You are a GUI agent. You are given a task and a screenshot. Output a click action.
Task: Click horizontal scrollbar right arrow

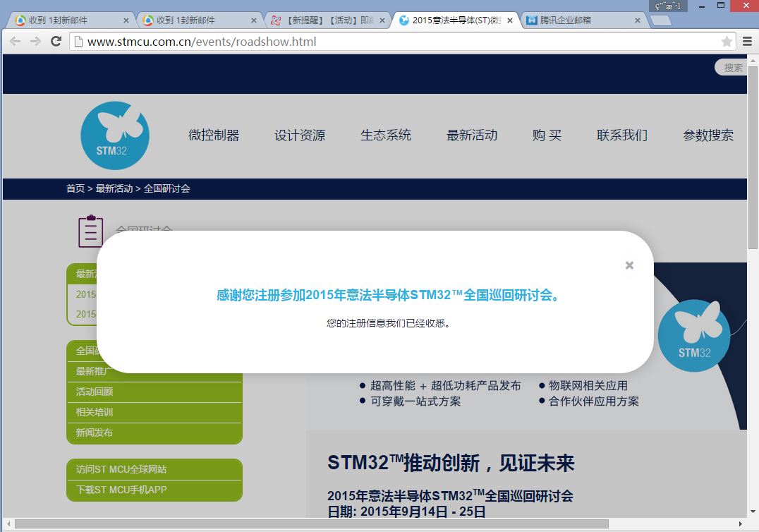point(740,524)
